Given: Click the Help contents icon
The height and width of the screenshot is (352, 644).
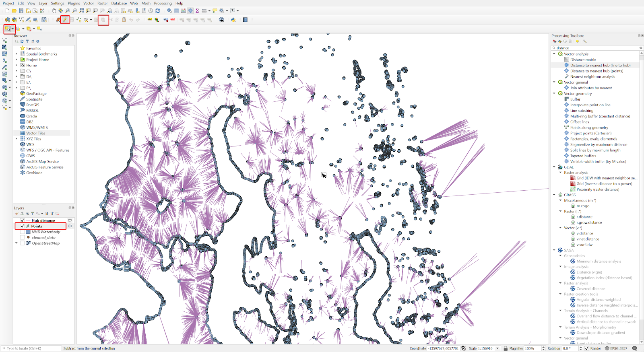Looking at the screenshot, I should (245, 20).
